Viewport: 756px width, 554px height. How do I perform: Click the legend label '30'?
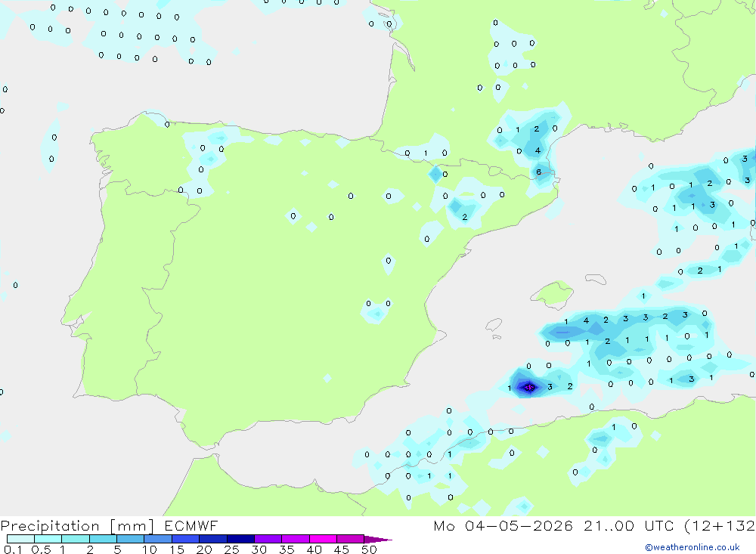click(x=259, y=549)
